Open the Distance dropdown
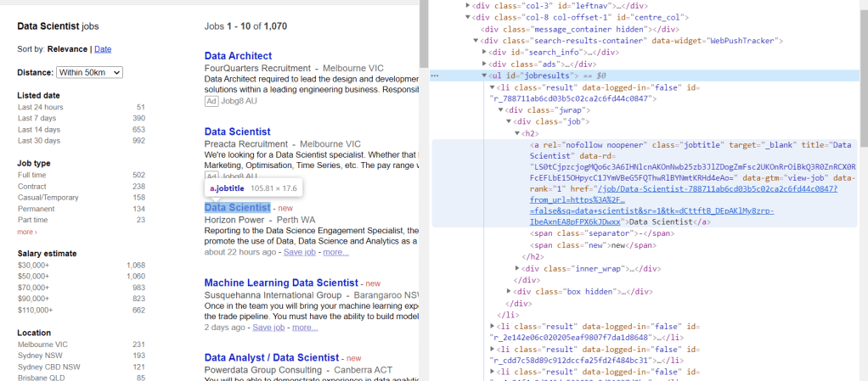The image size is (868, 381). pyautogui.click(x=90, y=73)
